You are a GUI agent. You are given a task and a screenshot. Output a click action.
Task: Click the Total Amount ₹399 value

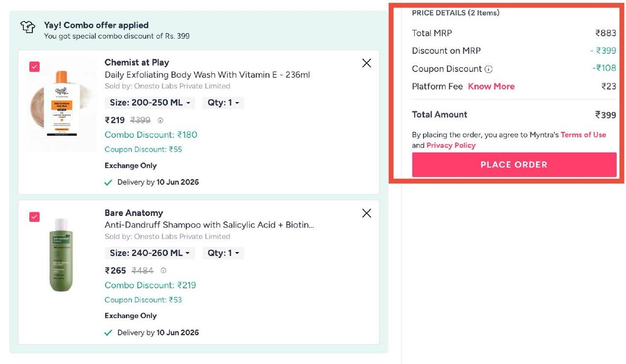606,115
